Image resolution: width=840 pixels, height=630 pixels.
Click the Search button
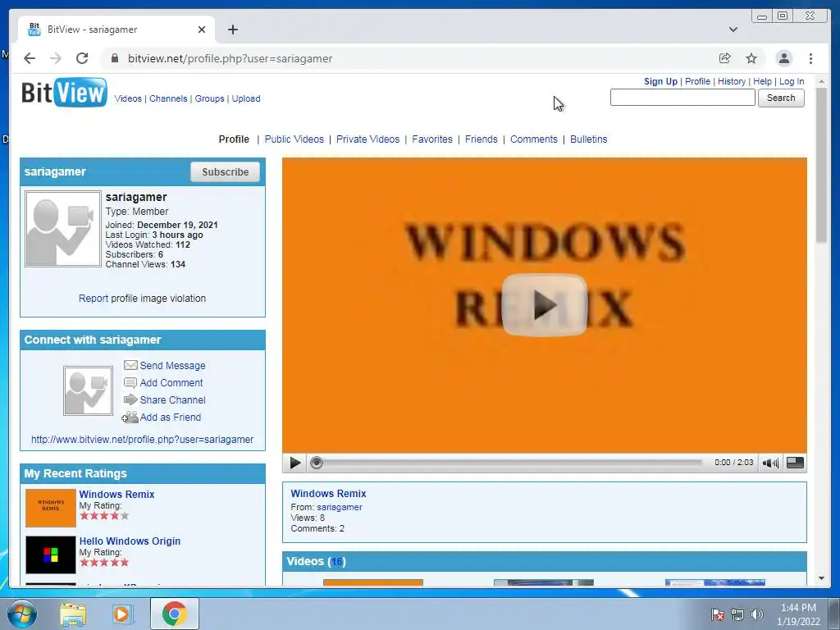pos(781,98)
